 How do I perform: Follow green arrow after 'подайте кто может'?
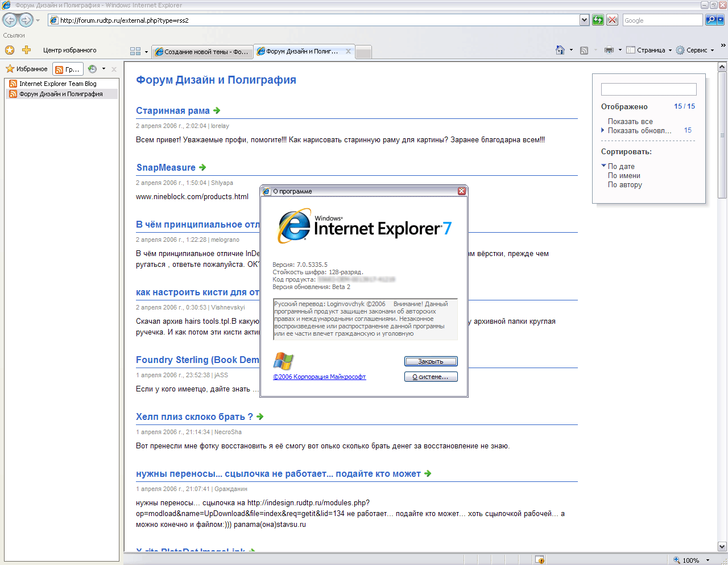click(x=428, y=473)
